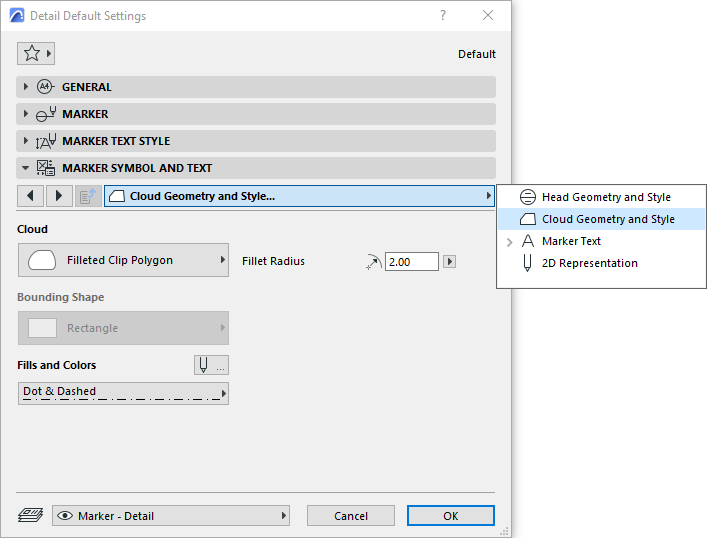Click the pen icon beside Fills and Colors
707x538 pixels.
tap(212, 365)
